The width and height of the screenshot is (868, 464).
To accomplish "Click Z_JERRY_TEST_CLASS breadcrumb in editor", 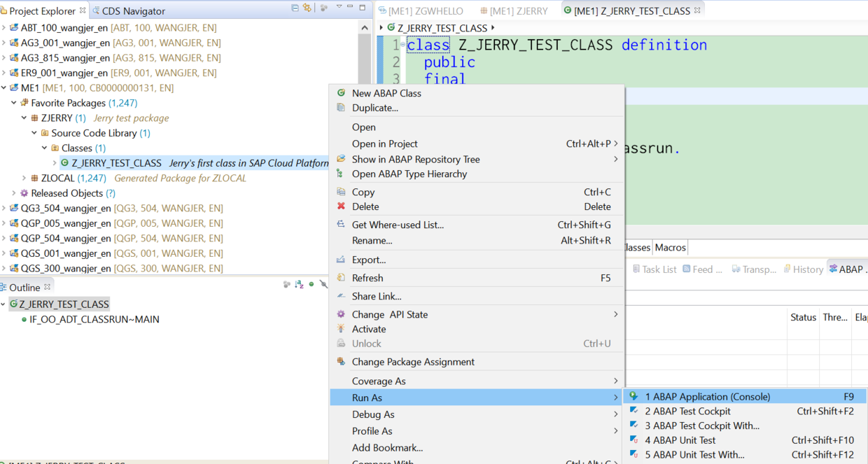I will [x=442, y=28].
